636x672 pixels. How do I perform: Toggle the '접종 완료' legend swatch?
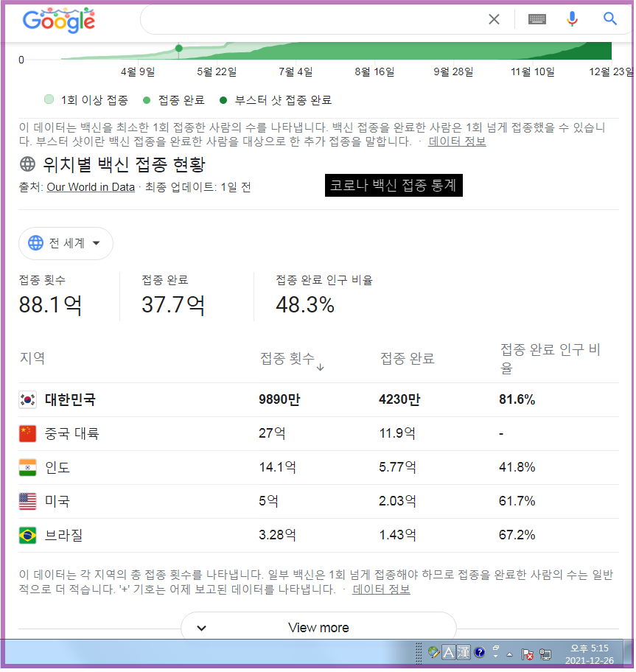[147, 101]
